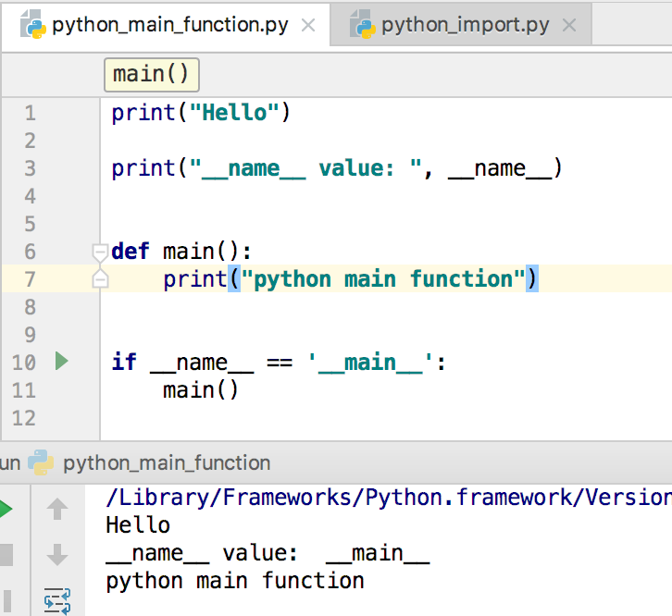Collapse the main() function using the fold marker on line 6

pos(101,252)
